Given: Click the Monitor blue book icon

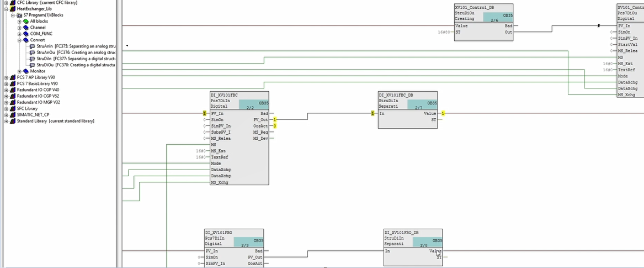Looking at the screenshot, I should (26, 71).
